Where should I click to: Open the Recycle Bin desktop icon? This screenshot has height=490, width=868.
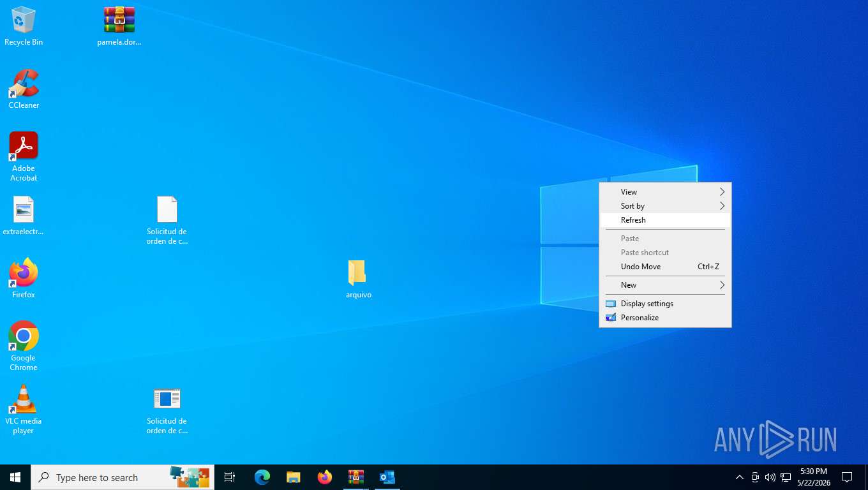pyautogui.click(x=24, y=26)
